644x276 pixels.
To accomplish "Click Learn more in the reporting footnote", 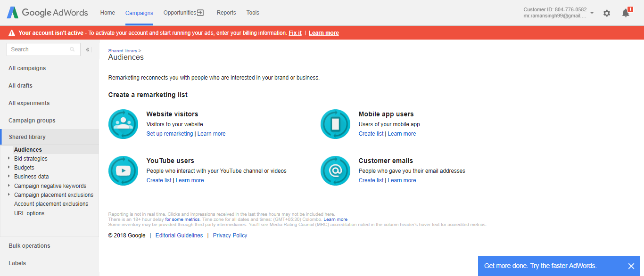I will click(336, 219).
